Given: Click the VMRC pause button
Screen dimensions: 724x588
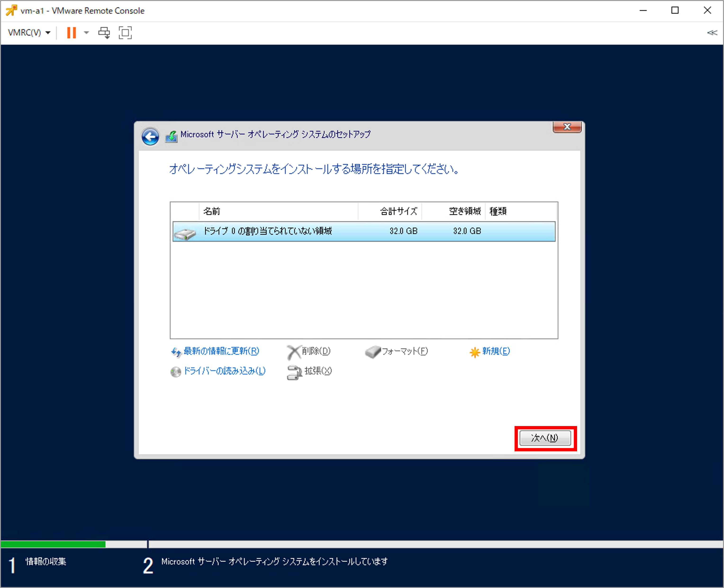Looking at the screenshot, I should coord(71,33).
